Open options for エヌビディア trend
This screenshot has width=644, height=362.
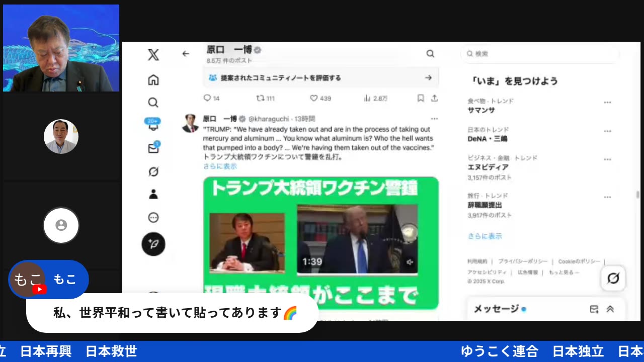pos(607,159)
